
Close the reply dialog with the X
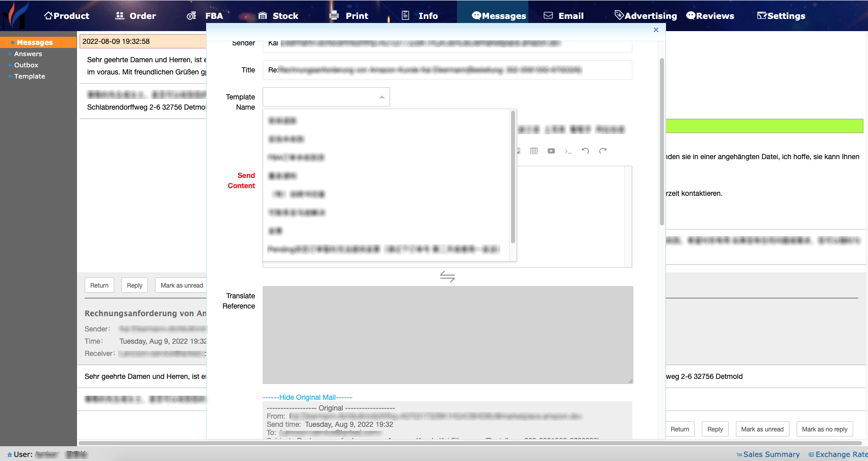pyautogui.click(x=656, y=30)
